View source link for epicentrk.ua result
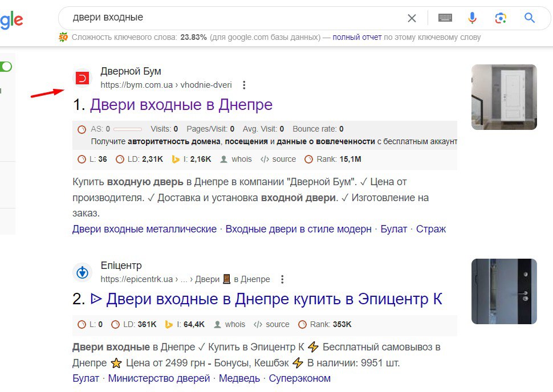This screenshot has height=392, width=553. pyautogui.click(x=271, y=325)
